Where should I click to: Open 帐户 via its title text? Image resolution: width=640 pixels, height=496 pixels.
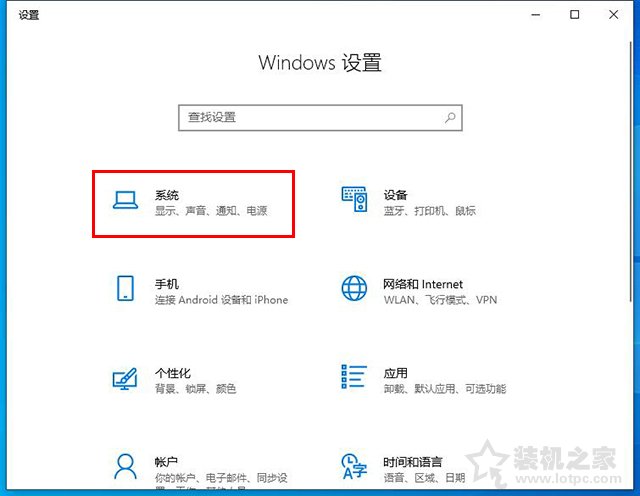[x=166, y=462]
